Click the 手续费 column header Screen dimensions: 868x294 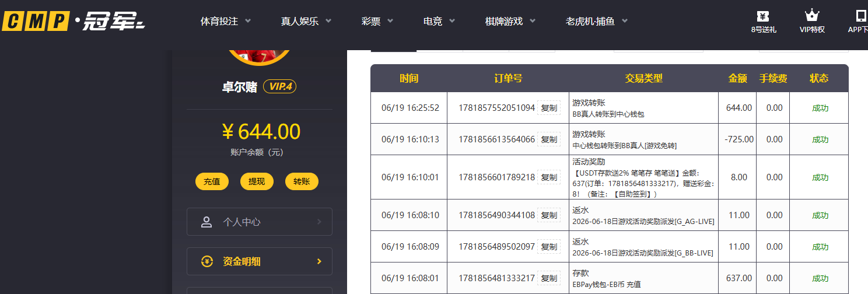tap(773, 78)
